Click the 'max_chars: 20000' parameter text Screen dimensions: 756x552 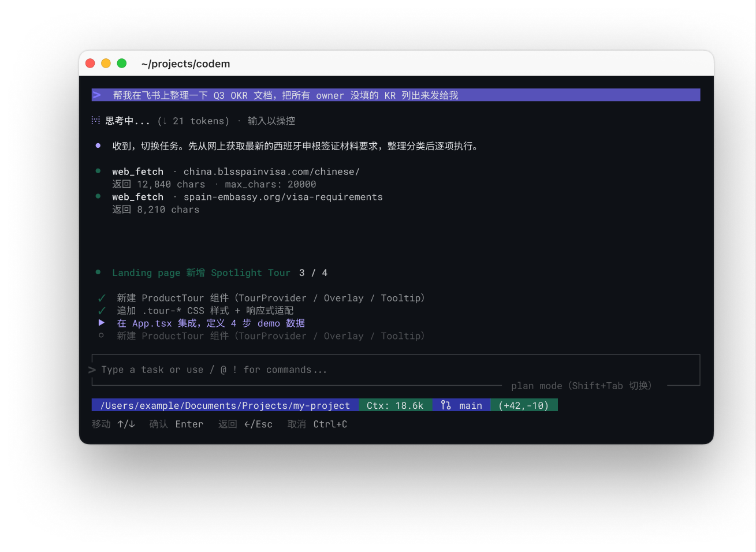270,184
